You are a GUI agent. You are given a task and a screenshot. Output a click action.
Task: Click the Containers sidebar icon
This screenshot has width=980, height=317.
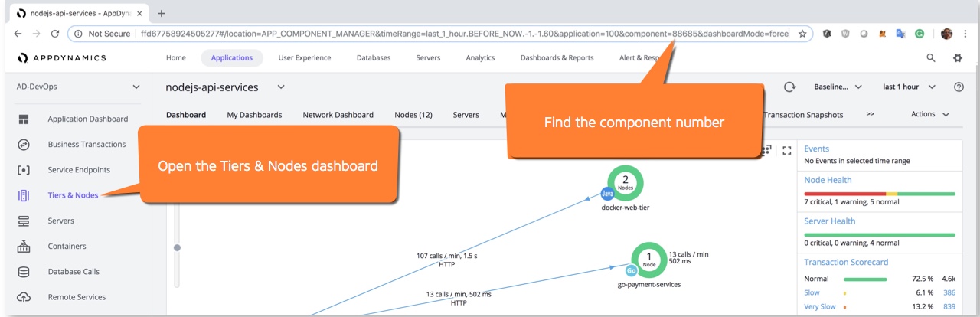(24, 246)
